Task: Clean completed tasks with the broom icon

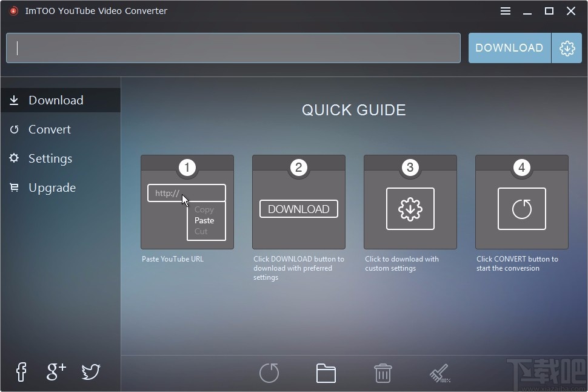Action: [439, 373]
